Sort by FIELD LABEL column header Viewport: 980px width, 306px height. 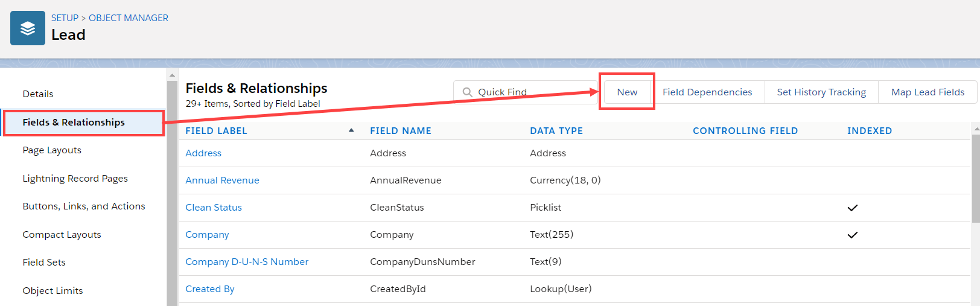click(216, 131)
